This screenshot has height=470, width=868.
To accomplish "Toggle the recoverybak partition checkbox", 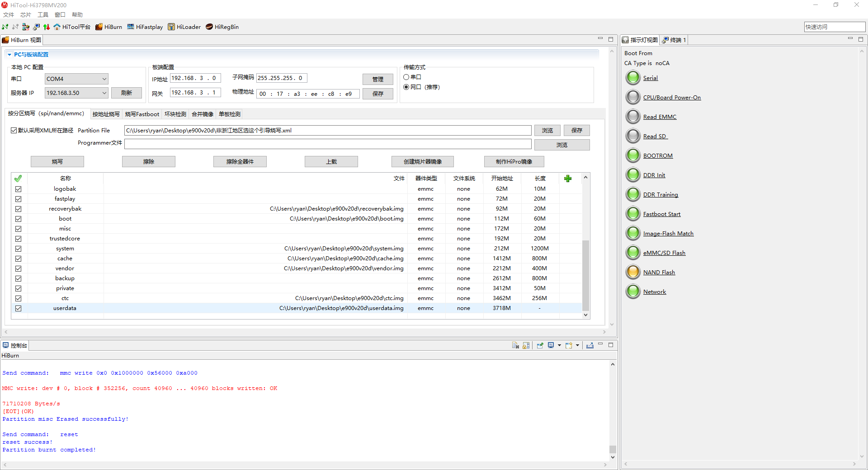I will 19,209.
